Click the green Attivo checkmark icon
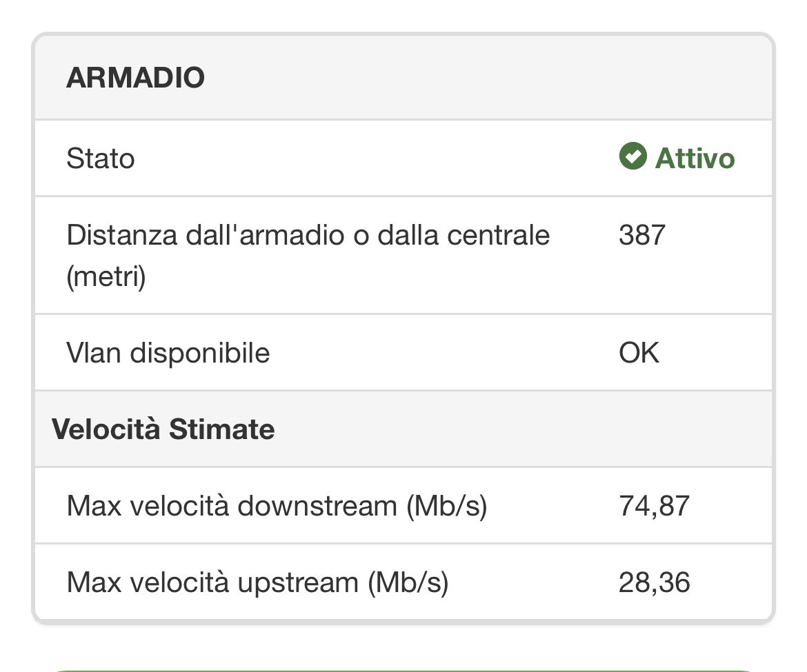 tap(632, 156)
